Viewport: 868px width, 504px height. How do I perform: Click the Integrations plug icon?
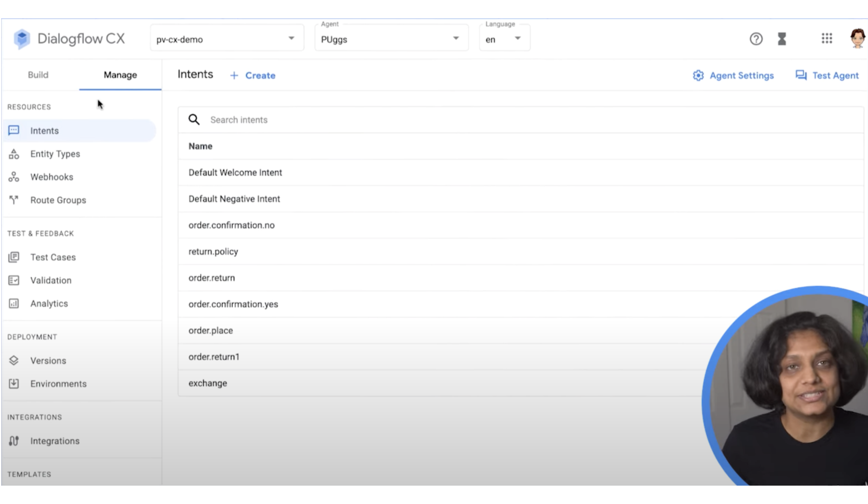(14, 441)
